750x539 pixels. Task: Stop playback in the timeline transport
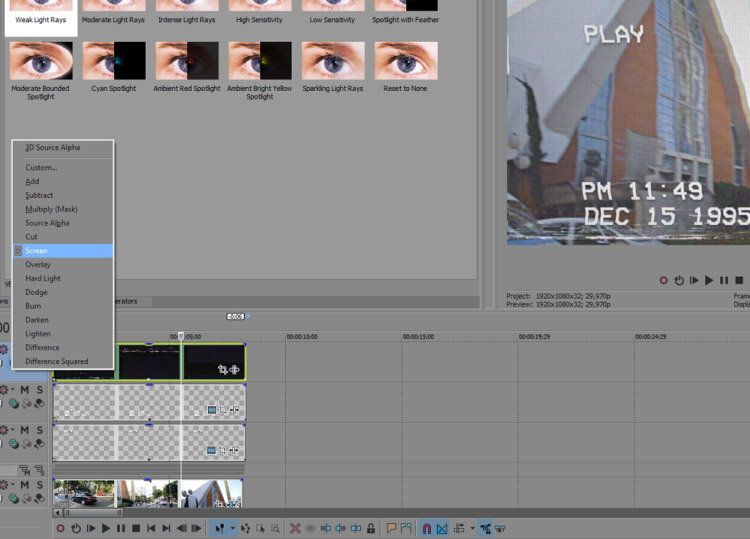(136, 528)
